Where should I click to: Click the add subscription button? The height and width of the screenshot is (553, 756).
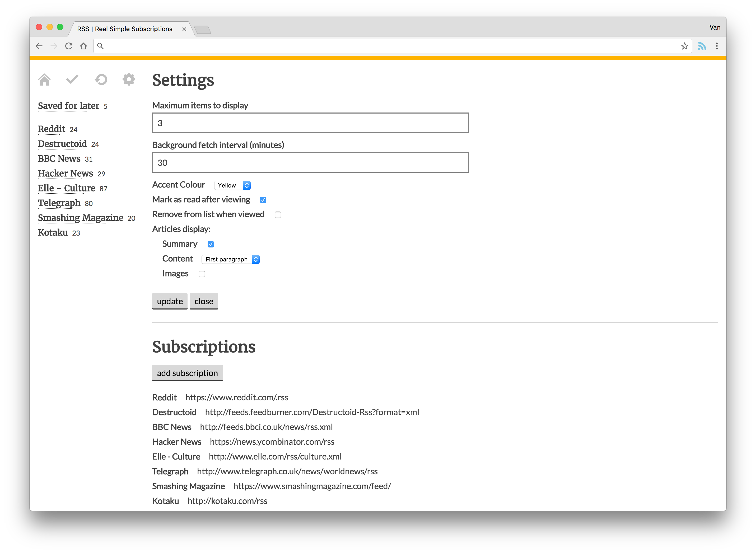pyautogui.click(x=187, y=373)
